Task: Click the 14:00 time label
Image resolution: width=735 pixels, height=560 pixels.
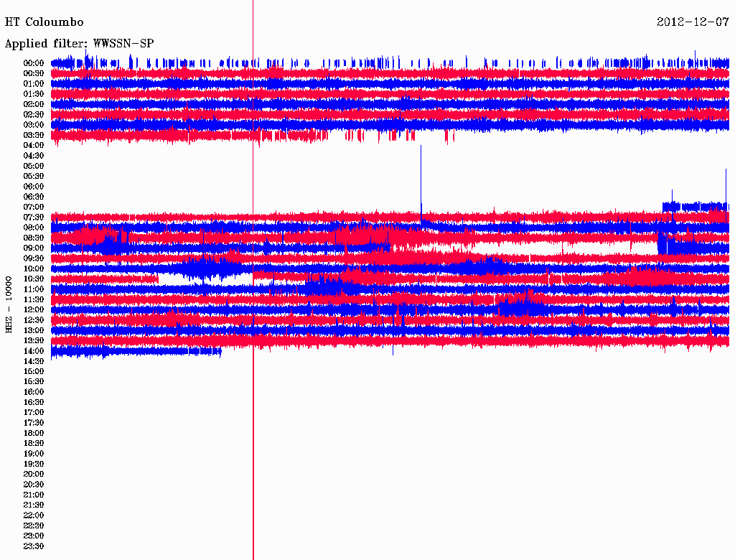Action: [x=34, y=351]
